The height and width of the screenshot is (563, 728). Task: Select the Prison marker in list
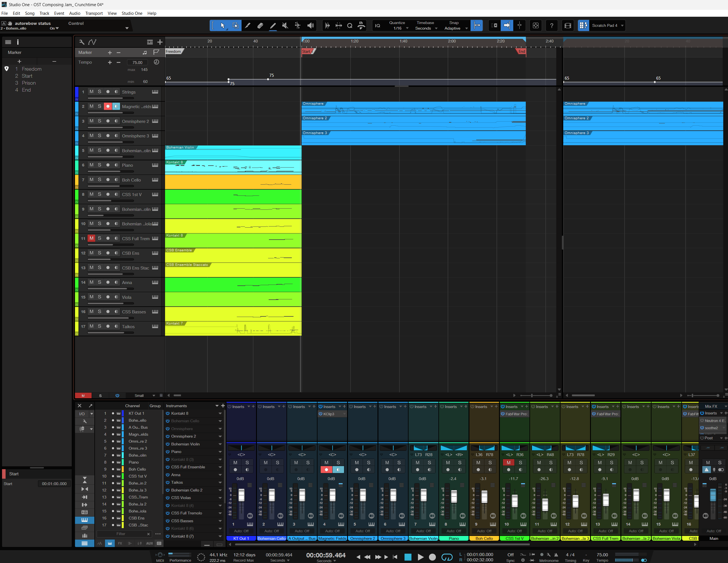[29, 83]
